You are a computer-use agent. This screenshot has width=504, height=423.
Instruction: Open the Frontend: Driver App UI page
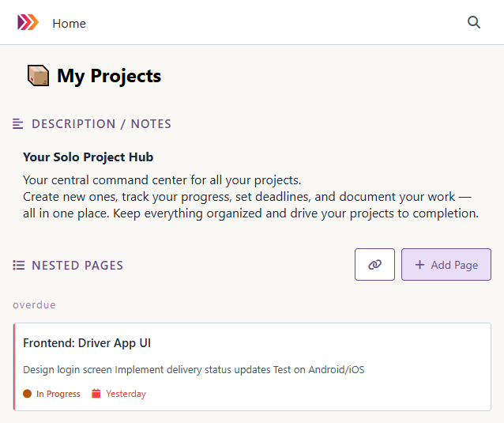87,343
